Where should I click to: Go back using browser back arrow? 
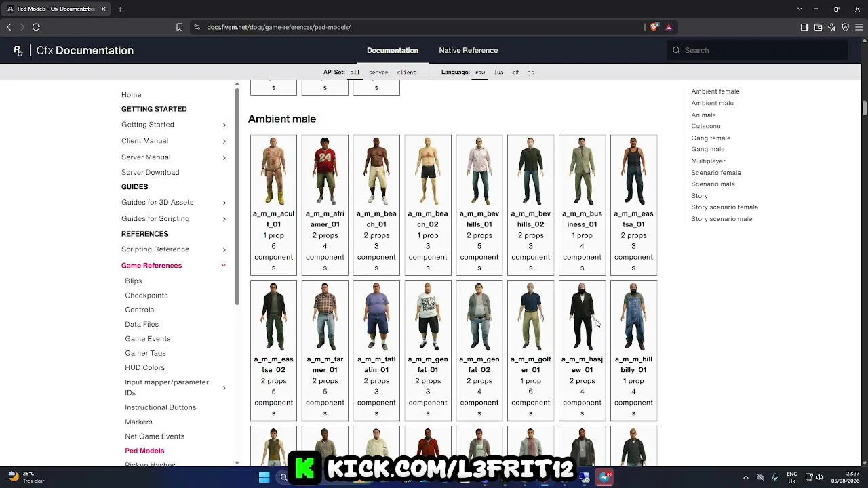coord(9,27)
